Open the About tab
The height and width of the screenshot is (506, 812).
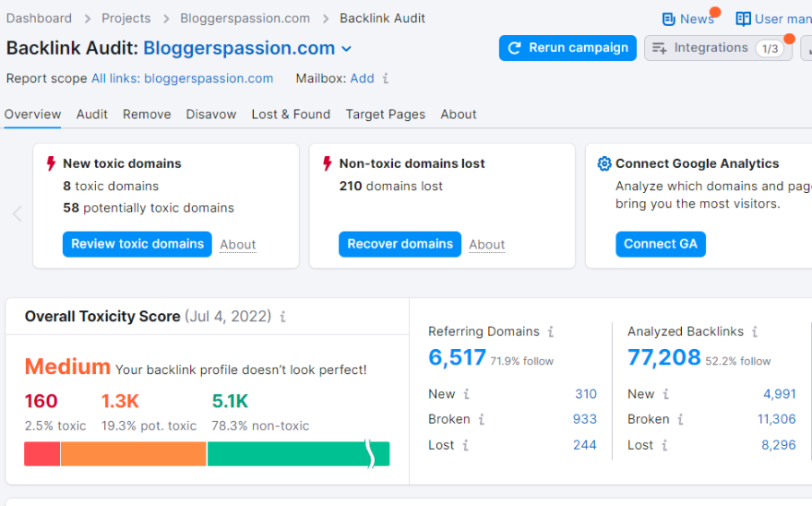point(459,114)
